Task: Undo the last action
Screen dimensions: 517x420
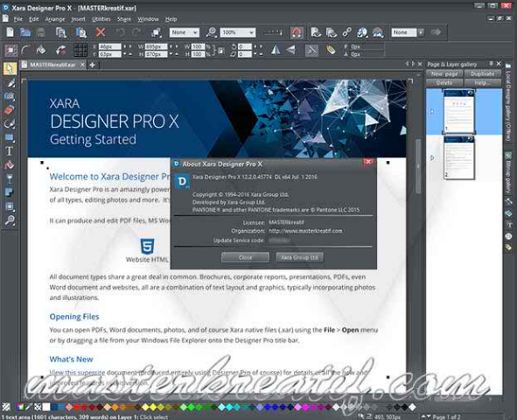Action: (121, 32)
